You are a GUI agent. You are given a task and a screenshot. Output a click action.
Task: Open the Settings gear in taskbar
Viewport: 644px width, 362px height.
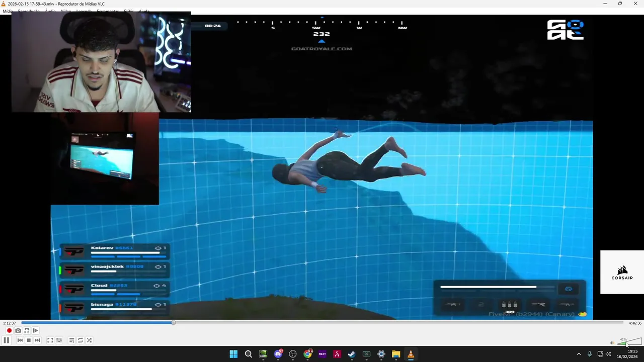pyautogui.click(x=381, y=354)
